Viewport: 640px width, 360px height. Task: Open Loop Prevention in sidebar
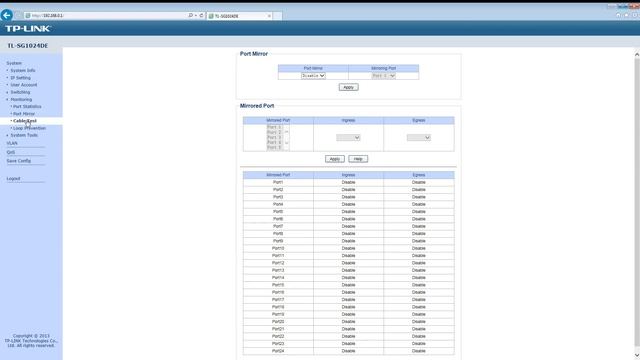[29, 128]
